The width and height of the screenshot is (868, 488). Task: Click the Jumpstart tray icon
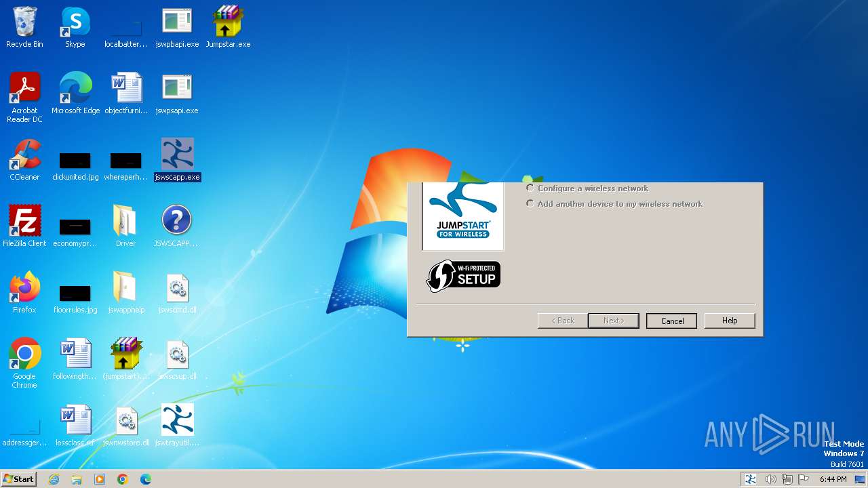pos(751,479)
